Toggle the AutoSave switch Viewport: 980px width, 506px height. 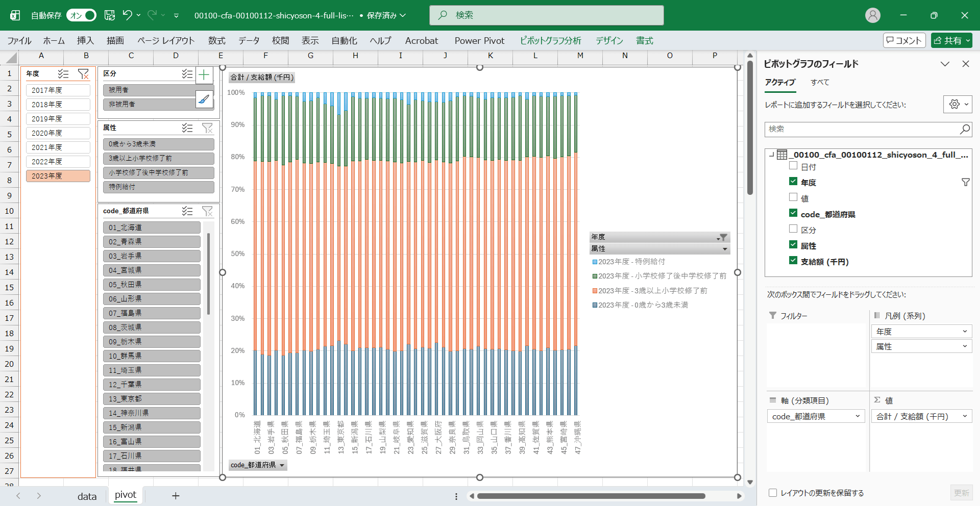[82, 15]
